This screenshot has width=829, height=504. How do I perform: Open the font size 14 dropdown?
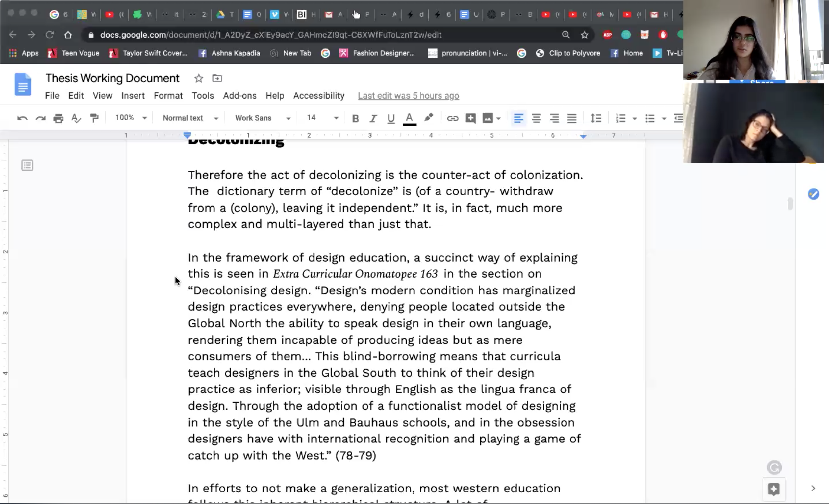pyautogui.click(x=322, y=118)
